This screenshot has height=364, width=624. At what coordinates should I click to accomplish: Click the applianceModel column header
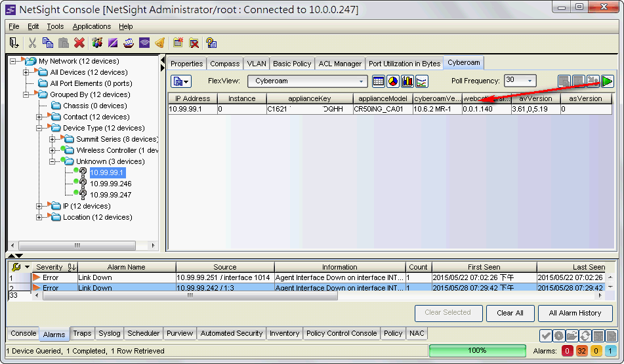click(x=383, y=98)
